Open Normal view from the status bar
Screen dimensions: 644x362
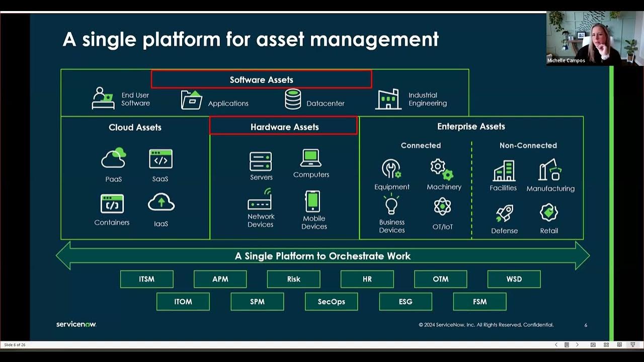(x=593, y=345)
